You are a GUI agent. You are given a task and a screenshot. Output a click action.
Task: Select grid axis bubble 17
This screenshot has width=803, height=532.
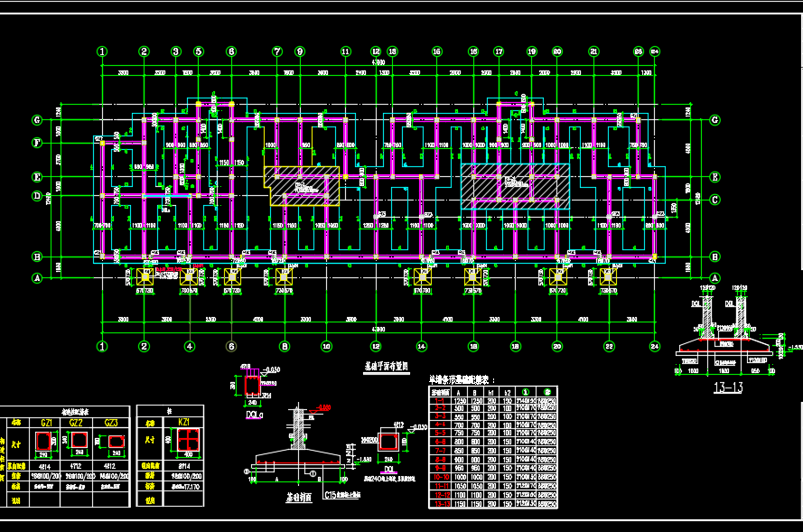(x=499, y=51)
